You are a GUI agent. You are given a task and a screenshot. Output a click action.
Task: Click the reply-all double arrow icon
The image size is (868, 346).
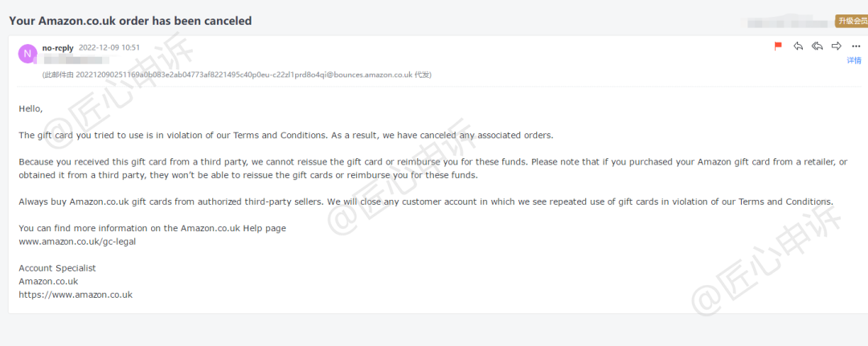817,47
